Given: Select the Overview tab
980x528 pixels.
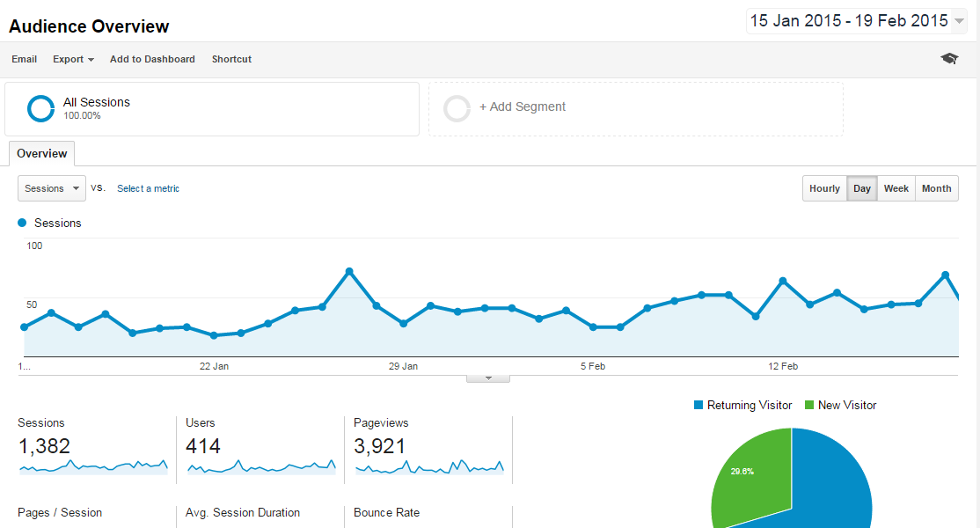Looking at the screenshot, I should point(42,154).
